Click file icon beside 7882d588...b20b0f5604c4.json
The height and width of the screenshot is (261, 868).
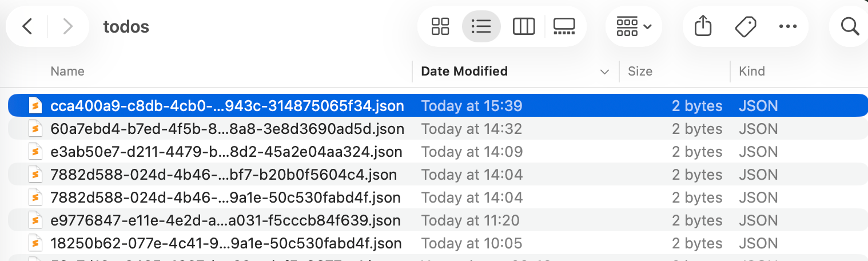coord(35,175)
